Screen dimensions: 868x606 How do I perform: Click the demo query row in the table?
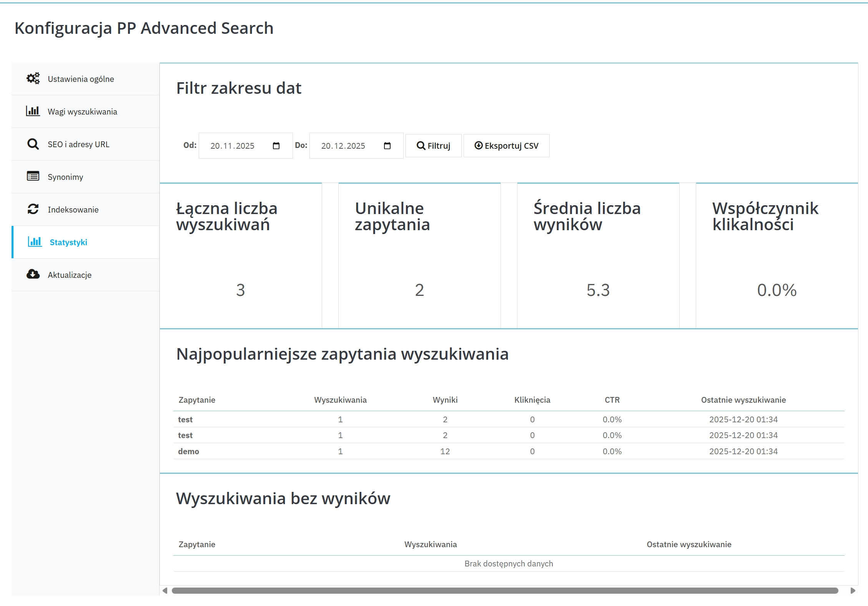(x=188, y=451)
